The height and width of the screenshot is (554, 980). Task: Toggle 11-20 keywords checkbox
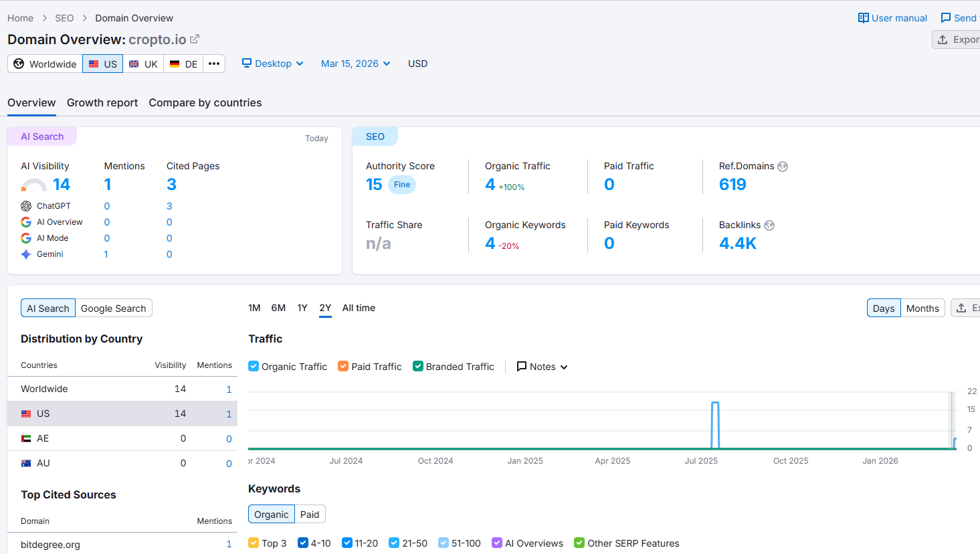(347, 543)
